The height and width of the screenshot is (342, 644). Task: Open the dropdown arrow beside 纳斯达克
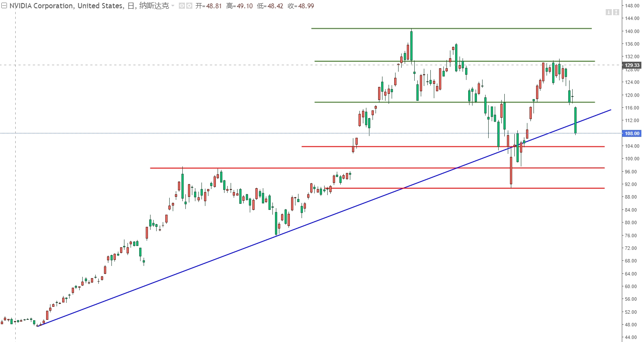click(x=173, y=6)
